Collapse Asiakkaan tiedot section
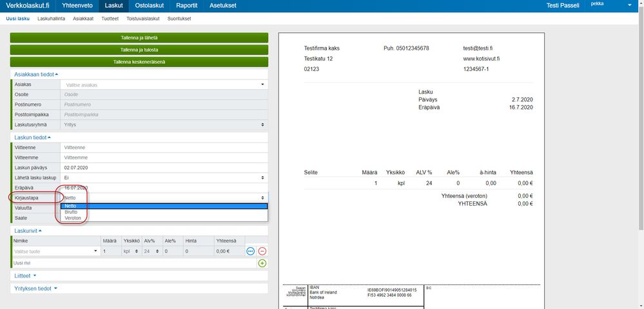The image size is (644, 309). 36,74
